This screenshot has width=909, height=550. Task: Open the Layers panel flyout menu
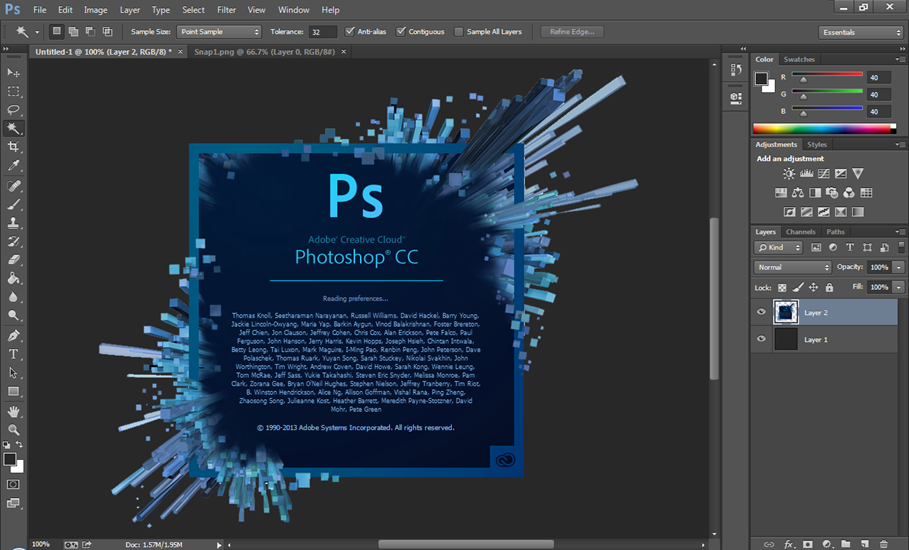(x=899, y=231)
